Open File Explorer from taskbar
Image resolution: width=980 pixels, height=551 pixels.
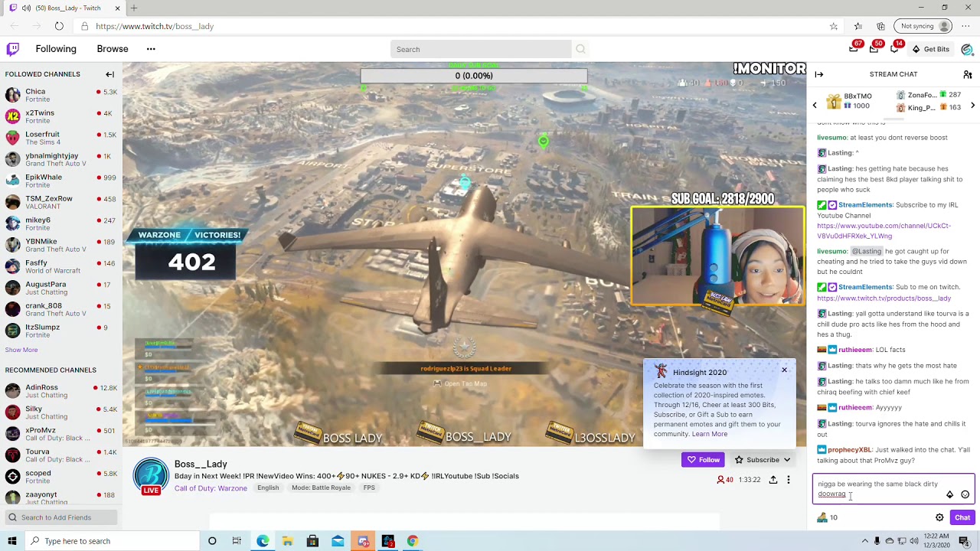point(287,541)
